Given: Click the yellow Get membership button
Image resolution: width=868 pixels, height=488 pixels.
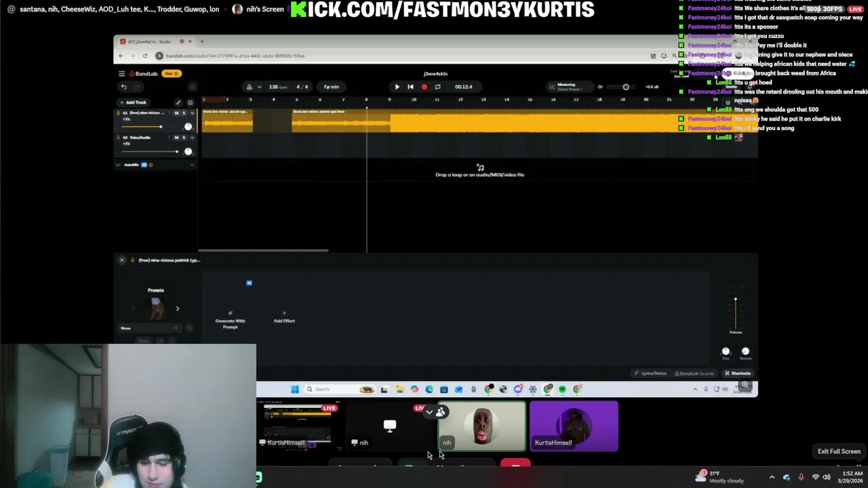Looking at the screenshot, I should 172,73.
